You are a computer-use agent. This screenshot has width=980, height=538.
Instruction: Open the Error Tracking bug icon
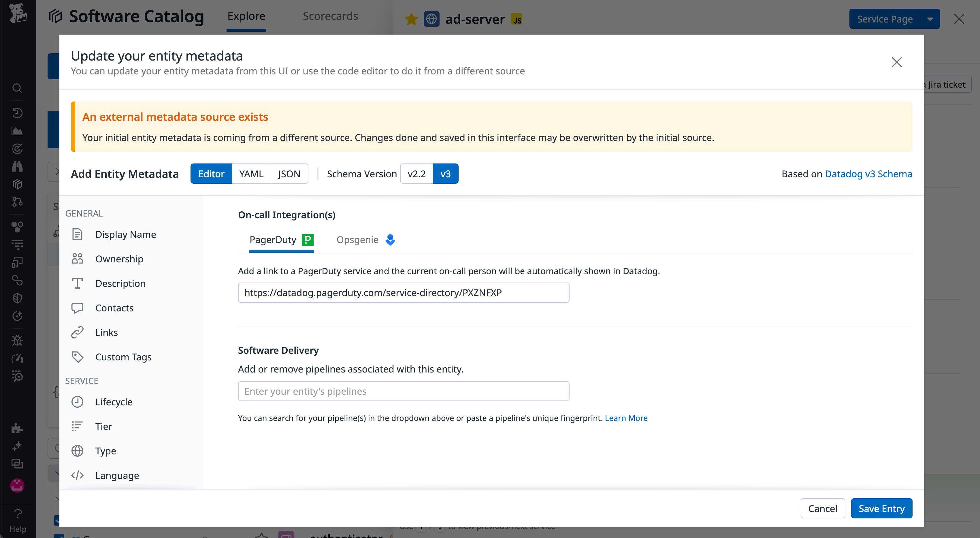pyautogui.click(x=18, y=341)
